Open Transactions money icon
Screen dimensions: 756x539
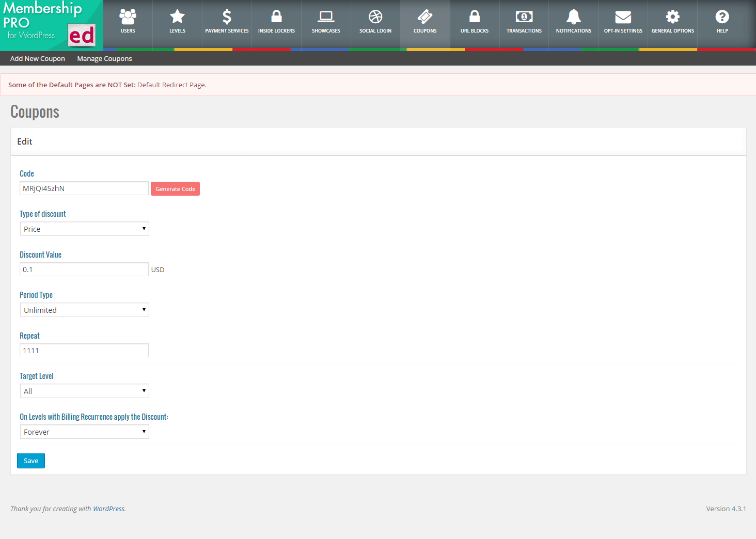pos(524,18)
